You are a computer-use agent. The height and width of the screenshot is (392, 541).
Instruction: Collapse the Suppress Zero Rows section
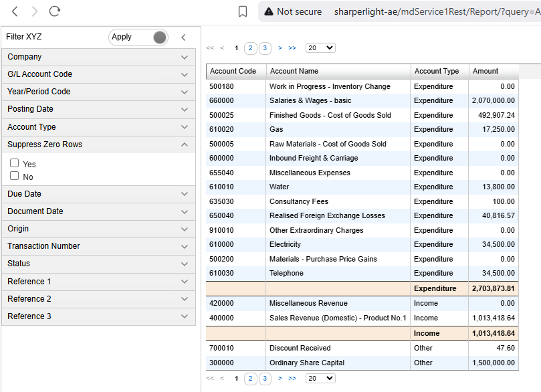tap(98, 144)
